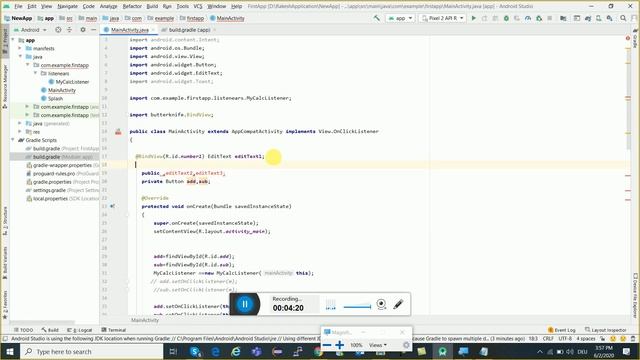Click the class gutter icon beside MainActivity declaration

click(118, 131)
